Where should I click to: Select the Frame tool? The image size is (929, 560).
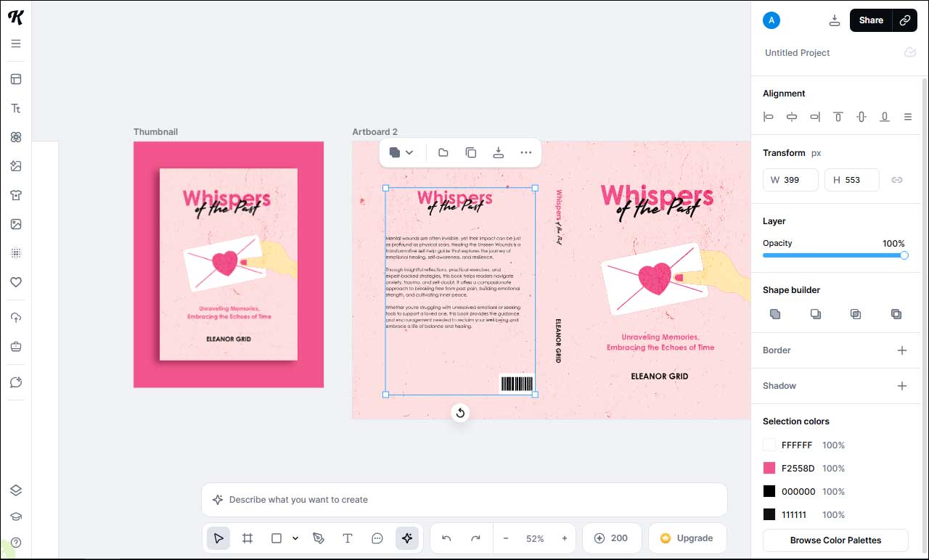pyautogui.click(x=247, y=538)
